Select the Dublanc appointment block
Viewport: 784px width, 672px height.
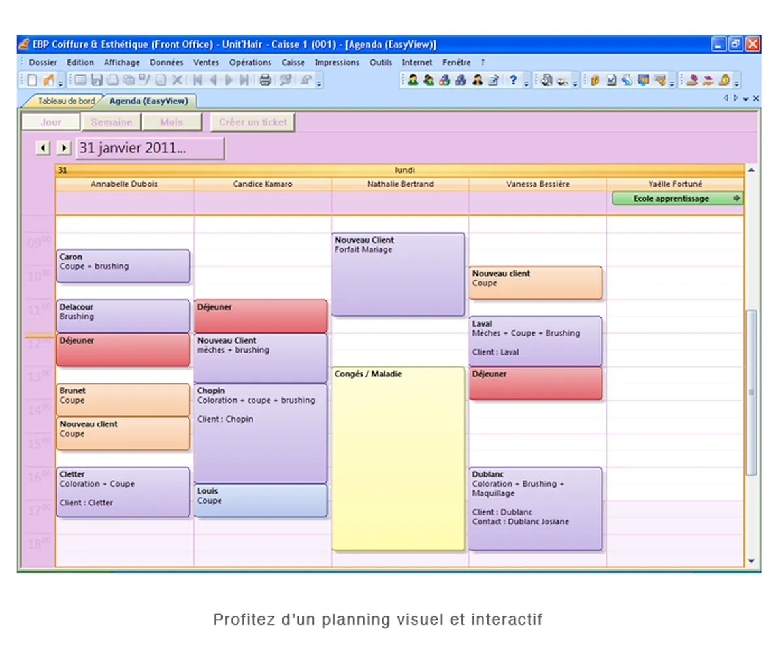pos(536,509)
